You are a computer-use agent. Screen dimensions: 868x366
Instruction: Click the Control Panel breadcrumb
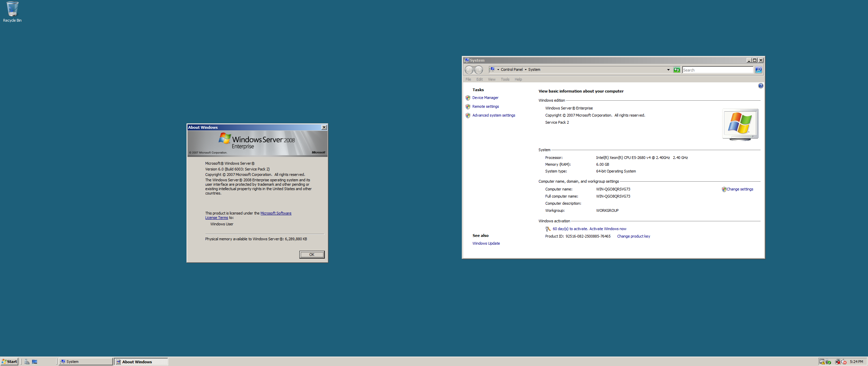coord(512,69)
